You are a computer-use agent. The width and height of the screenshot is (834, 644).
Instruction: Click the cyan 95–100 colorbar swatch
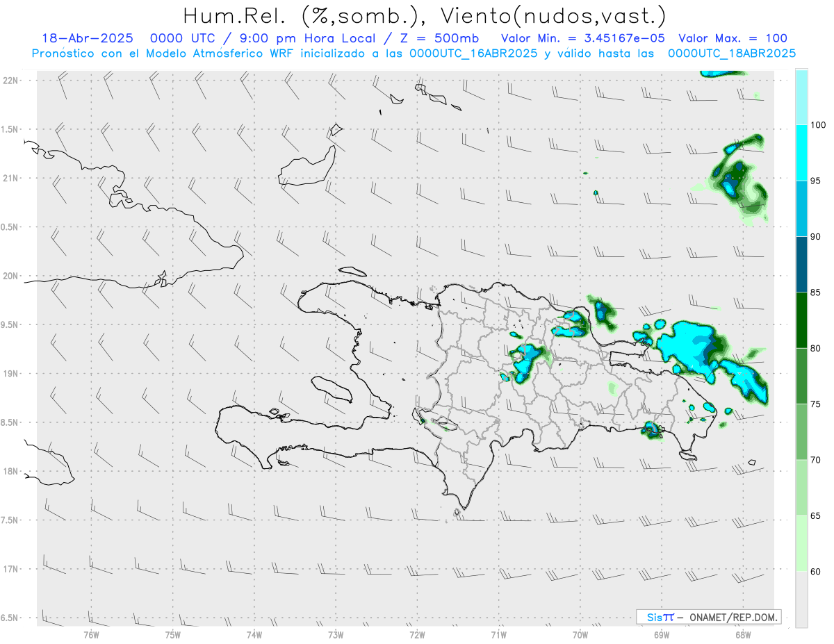(801, 153)
